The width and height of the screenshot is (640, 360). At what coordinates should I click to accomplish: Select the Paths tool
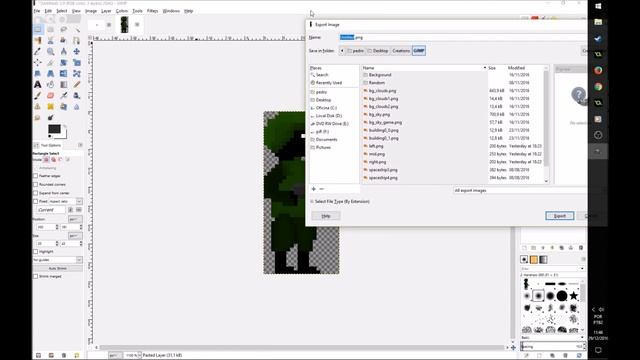(77, 40)
